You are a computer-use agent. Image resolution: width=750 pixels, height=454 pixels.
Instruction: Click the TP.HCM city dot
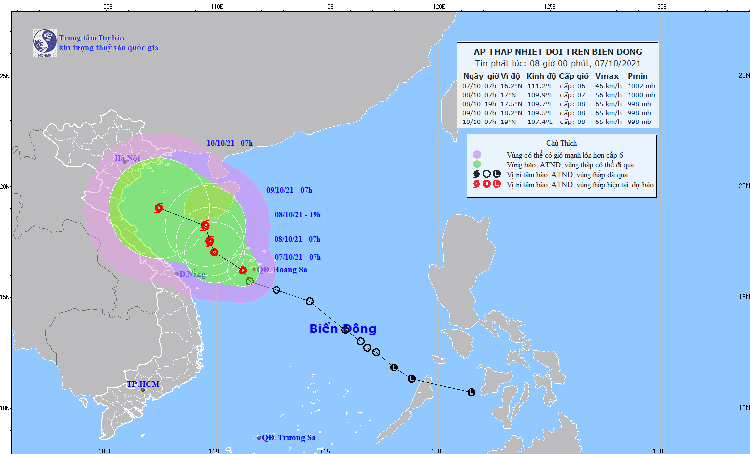pos(143,390)
